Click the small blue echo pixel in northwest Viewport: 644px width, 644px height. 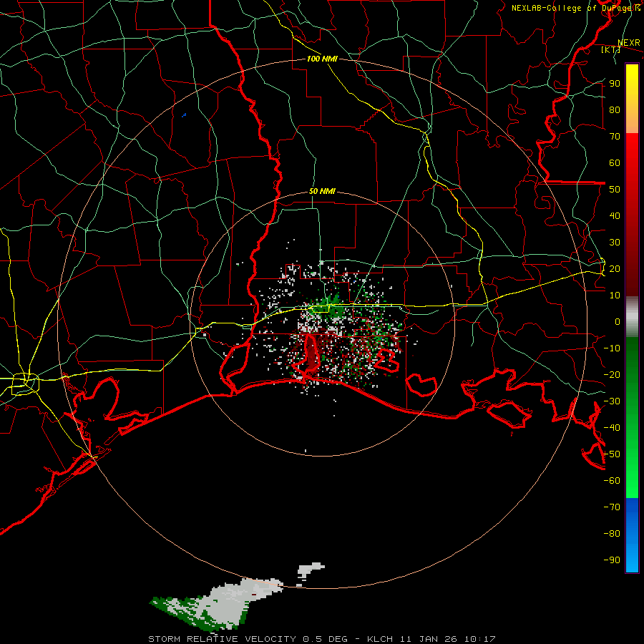tap(184, 115)
